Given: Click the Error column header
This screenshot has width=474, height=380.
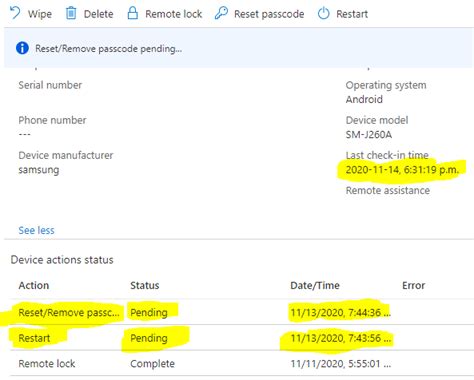Looking at the screenshot, I should pos(413,285).
